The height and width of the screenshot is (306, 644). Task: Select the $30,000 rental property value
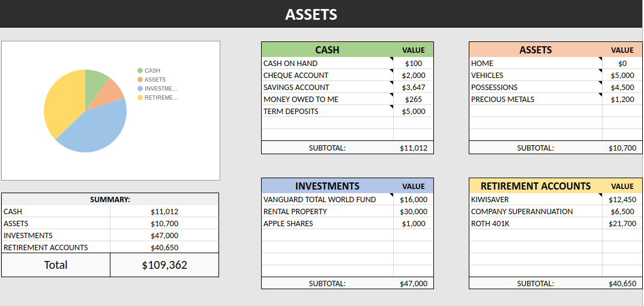(x=414, y=212)
